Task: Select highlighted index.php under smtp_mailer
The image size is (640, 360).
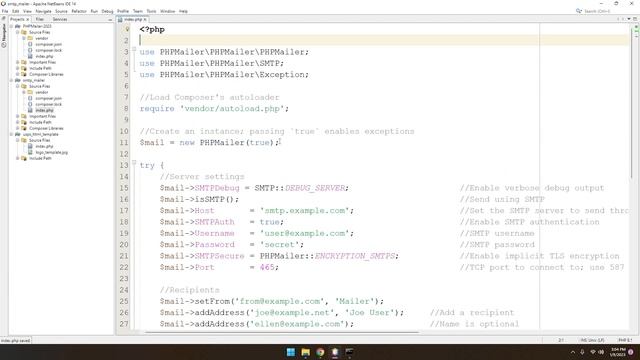Action: coord(44,111)
